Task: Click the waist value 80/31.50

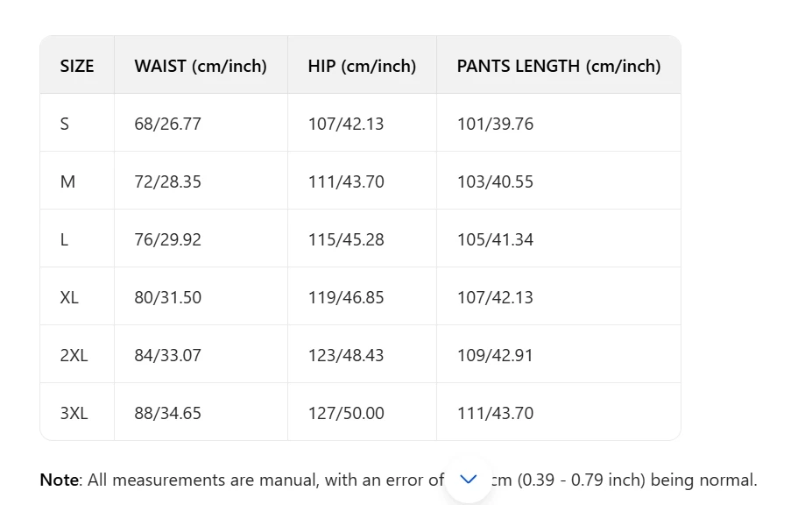Action: coord(168,297)
